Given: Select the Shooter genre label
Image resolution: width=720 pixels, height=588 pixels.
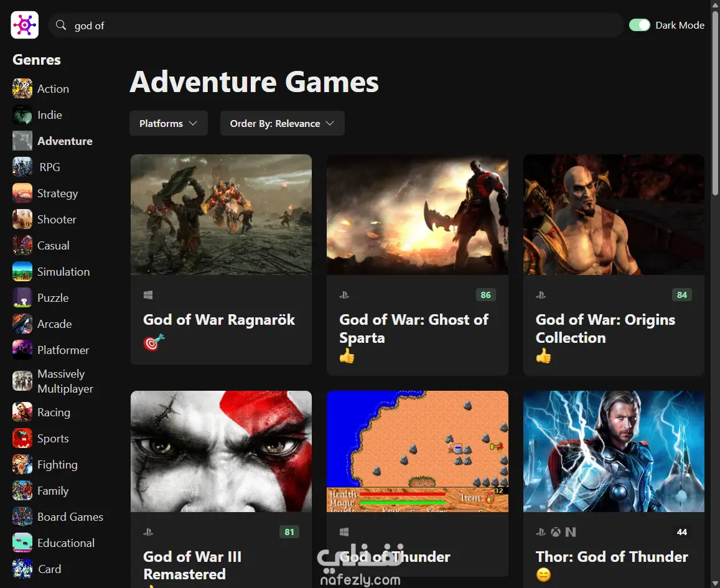Looking at the screenshot, I should (x=57, y=220).
